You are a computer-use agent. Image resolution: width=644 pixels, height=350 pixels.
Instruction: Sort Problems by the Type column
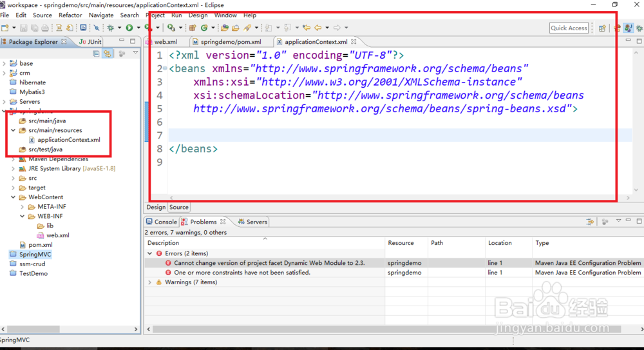pos(588,243)
